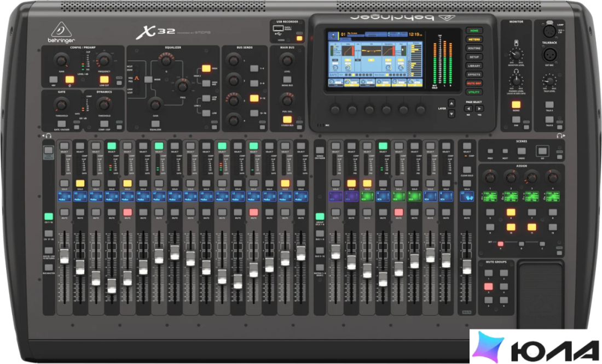Open the MUTE GRP screen
The width and height of the screenshot is (602, 364).
click(x=474, y=83)
